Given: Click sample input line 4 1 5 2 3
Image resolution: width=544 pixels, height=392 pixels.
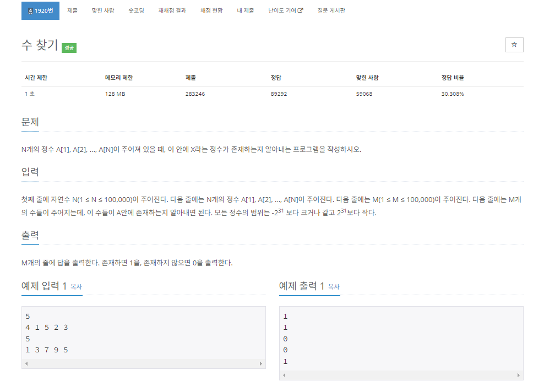Looking at the screenshot, I should point(47,328).
